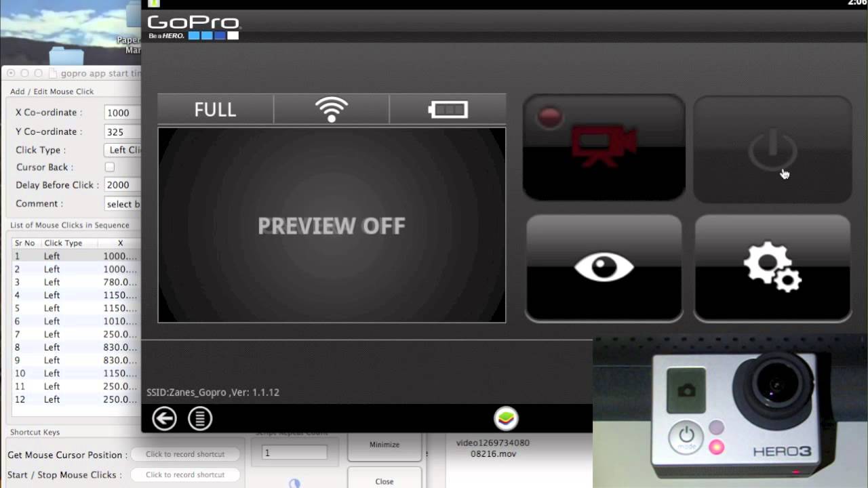Screen dimensions: 868x488
Task: Click the GoPro Be a HERO logo
Action: pos(193,27)
